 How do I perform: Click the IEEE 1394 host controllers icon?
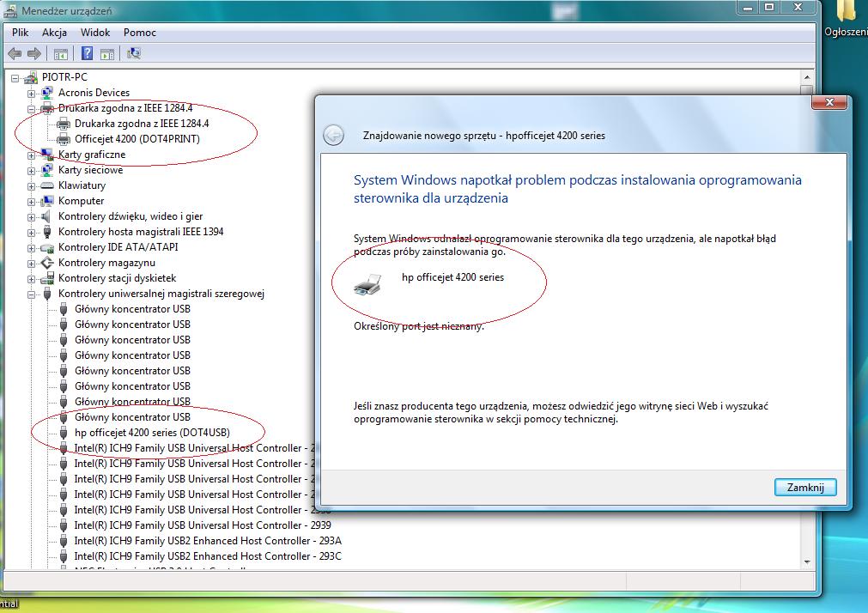click(x=47, y=232)
